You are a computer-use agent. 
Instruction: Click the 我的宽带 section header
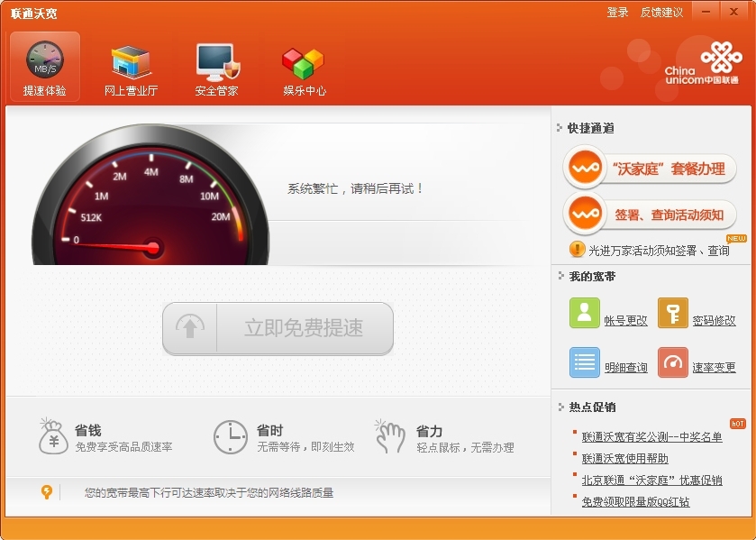click(592, 277)
